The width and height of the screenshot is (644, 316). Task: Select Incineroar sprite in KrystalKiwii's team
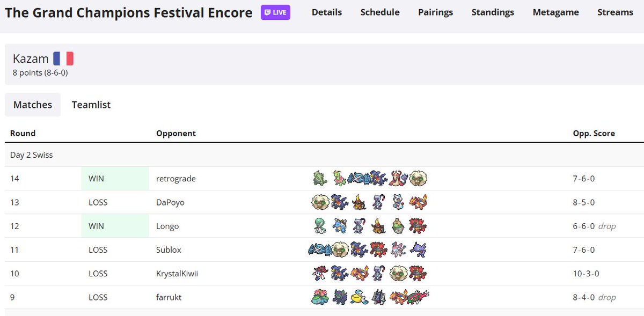418,273
